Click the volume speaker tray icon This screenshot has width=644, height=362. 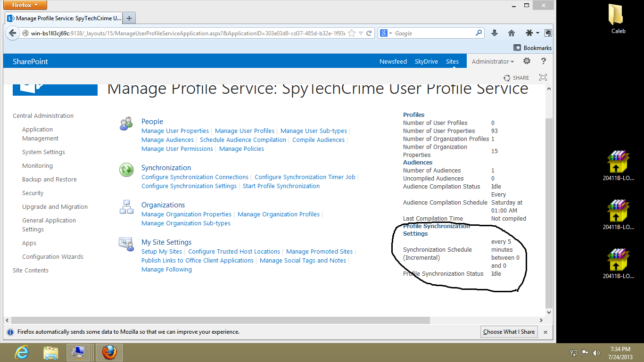pos(596,353)
